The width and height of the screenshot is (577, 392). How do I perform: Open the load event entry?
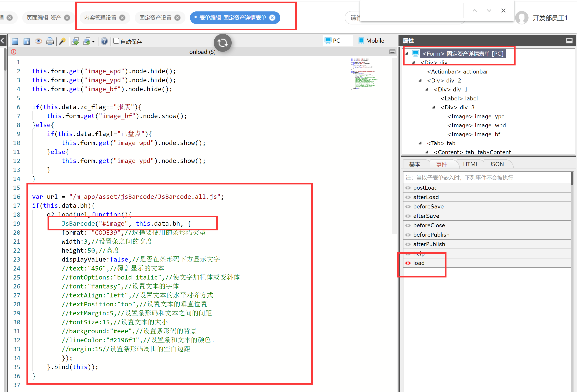(419, 263)
